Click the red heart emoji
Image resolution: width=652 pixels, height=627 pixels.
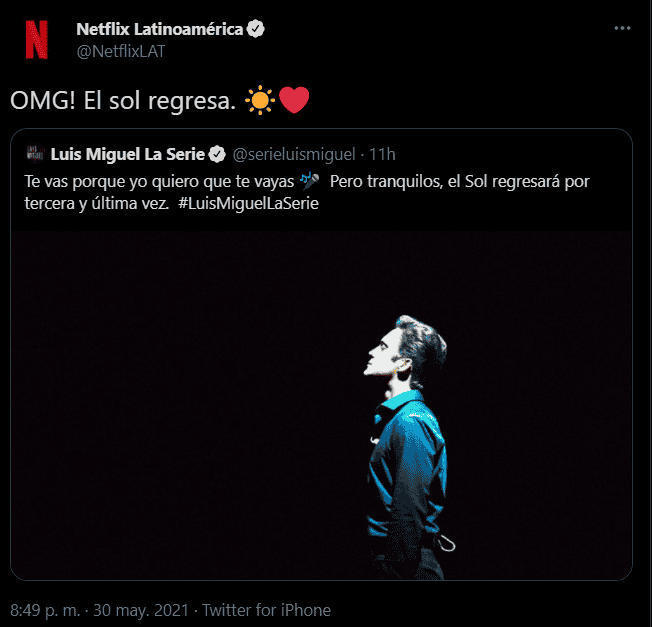pos(294,100)
